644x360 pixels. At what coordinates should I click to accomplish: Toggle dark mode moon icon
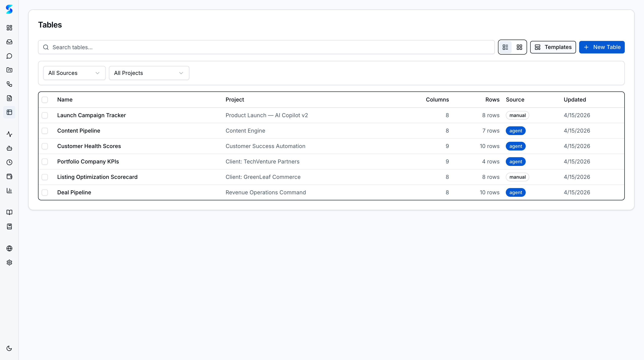[x=9, y=348]
